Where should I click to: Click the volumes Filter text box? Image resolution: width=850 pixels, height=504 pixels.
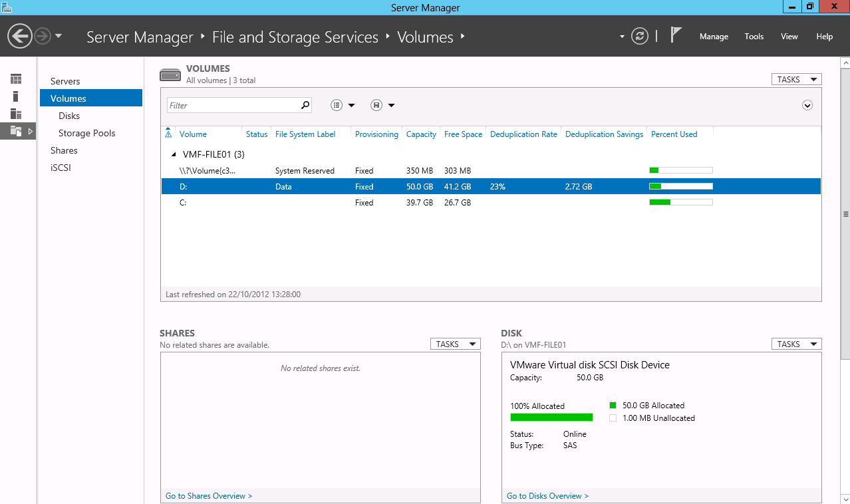pyautogui.click(x=233, y=105)
